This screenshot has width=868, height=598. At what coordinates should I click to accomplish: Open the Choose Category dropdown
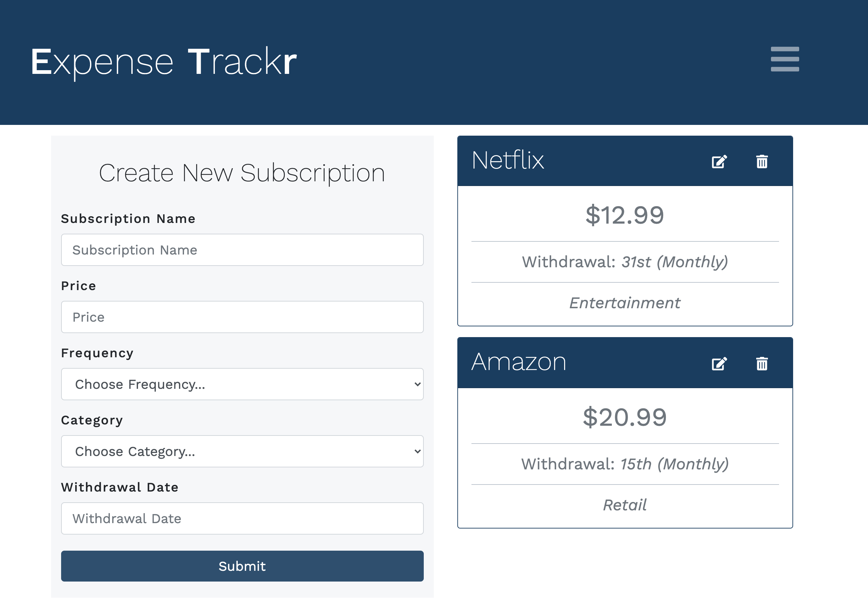(242, 451)
